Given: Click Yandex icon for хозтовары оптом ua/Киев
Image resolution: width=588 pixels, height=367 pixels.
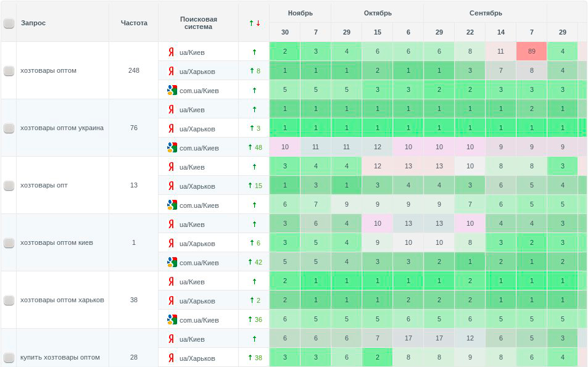Looking at the screenshot, I should coord(171,52).
